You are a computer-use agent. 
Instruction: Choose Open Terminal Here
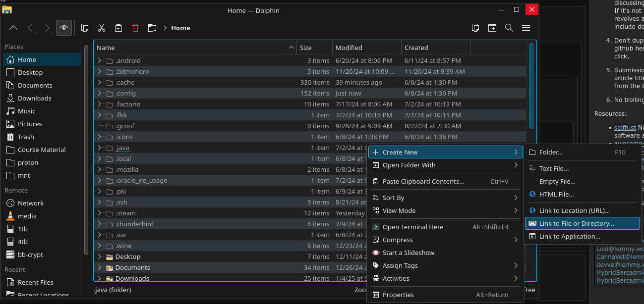pyautogui.click(x=445, y=227)
